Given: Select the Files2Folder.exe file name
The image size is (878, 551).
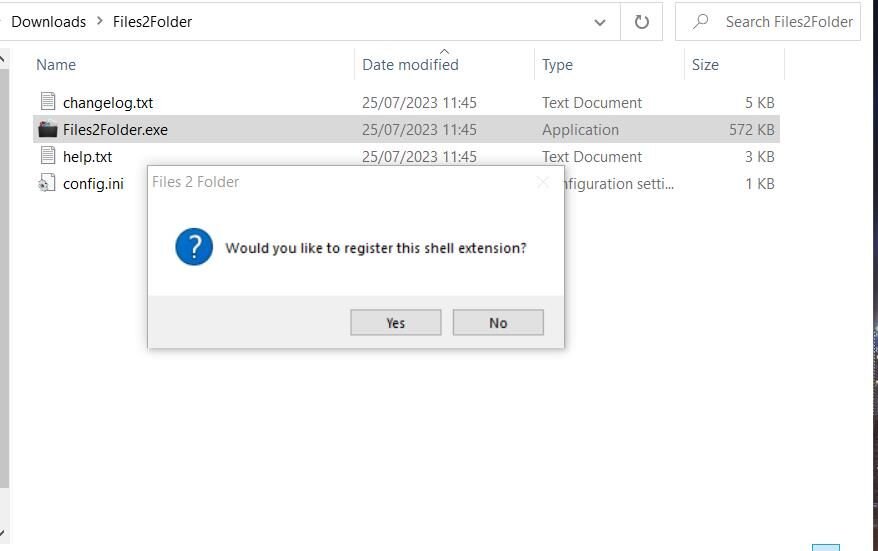Looking at the screenshot, I should (115, 129).
